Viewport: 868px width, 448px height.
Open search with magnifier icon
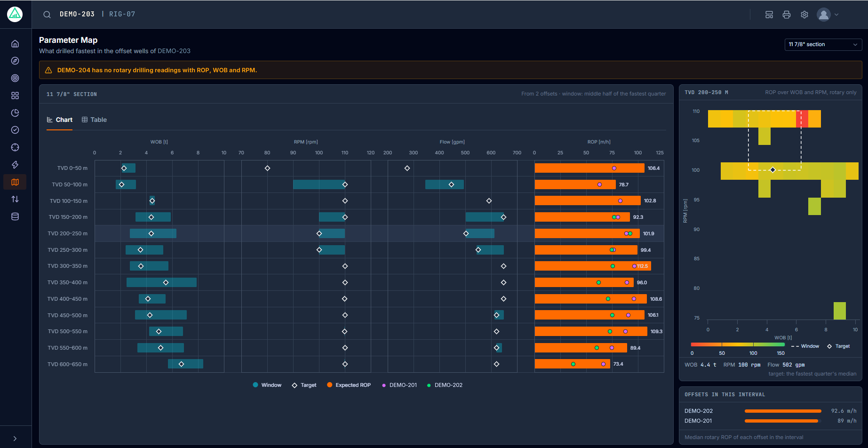tap(47, 15)
